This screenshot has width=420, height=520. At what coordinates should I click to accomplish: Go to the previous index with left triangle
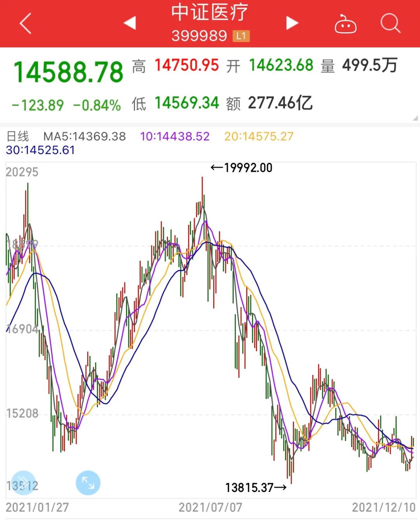[130, 23]
